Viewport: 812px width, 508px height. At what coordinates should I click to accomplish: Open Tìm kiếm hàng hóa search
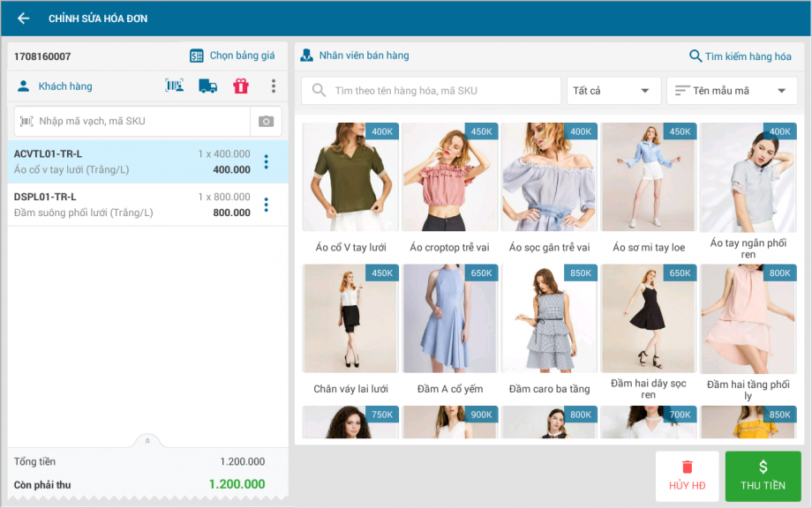pos(741,56)
